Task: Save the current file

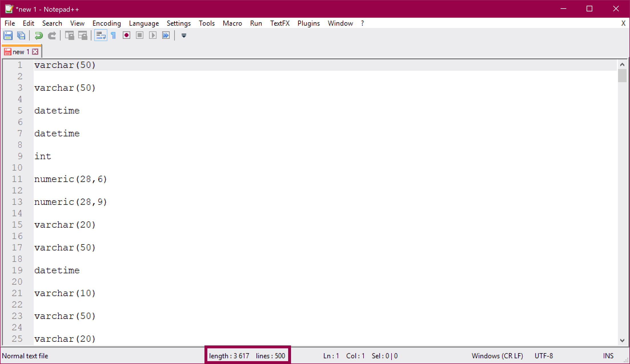Action: point(8,35)
